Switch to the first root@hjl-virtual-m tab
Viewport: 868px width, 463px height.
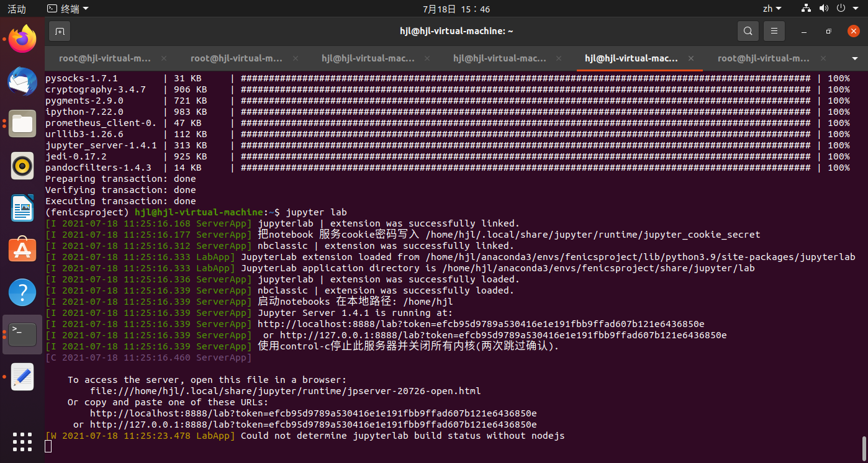(104, 58)
